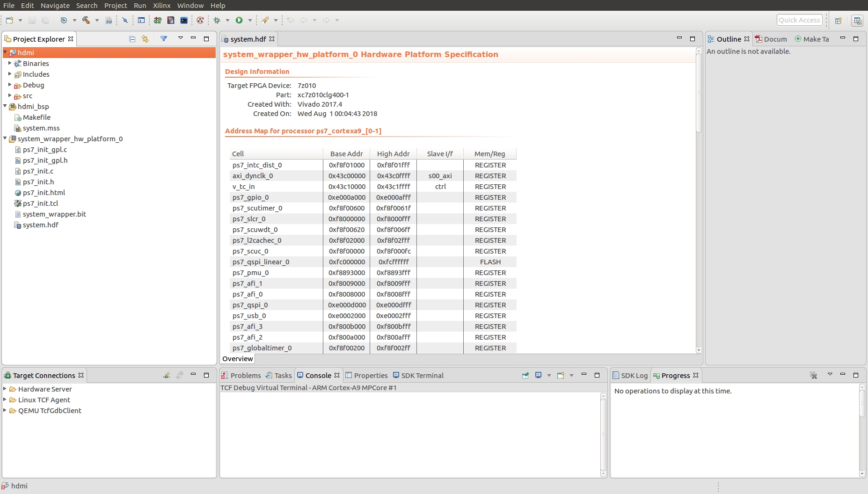Select system.mss in the project tree
The image size is (868, 494).
41,128
